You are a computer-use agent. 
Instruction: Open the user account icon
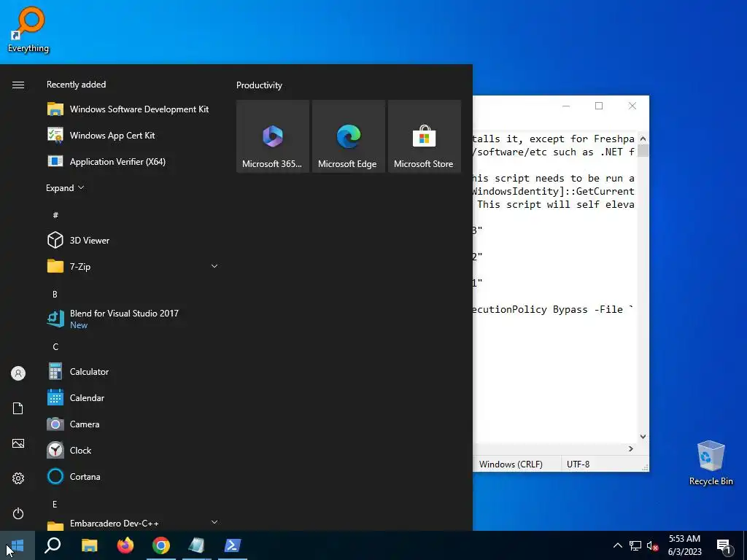[18, 373]
